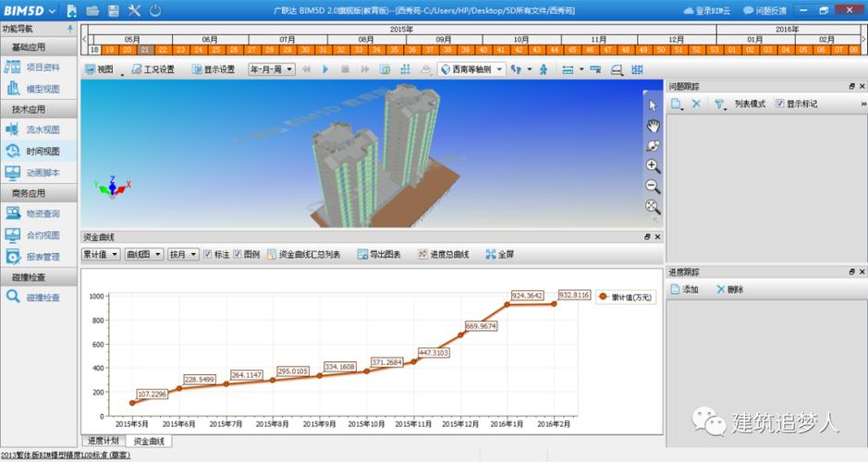868x462 pixels.
Task: Open the 动画脚本 sidebar item
Action: [x=39, y=173]
